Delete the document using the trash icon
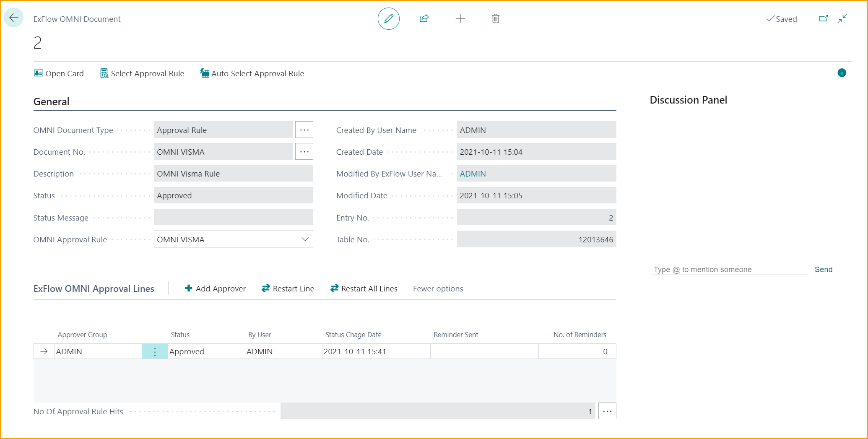This screenshot has width=868, height=439. (495, 18)
